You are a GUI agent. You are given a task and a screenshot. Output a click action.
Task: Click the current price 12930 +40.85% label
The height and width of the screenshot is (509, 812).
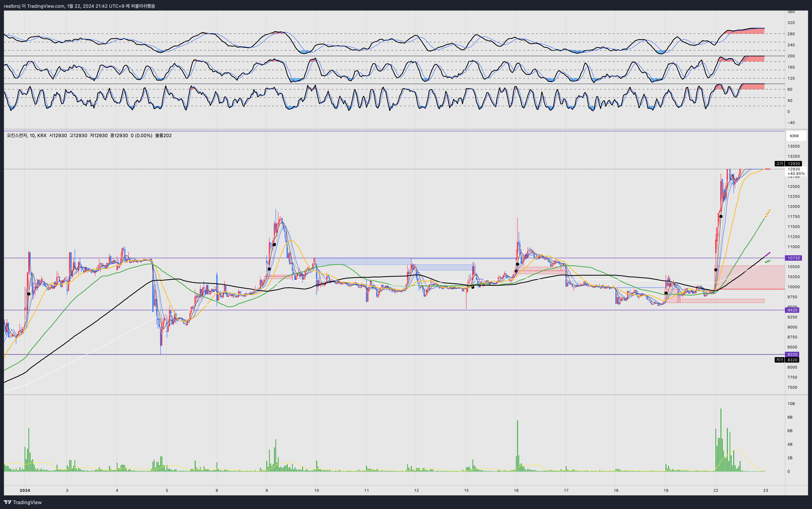pos(796,171)
